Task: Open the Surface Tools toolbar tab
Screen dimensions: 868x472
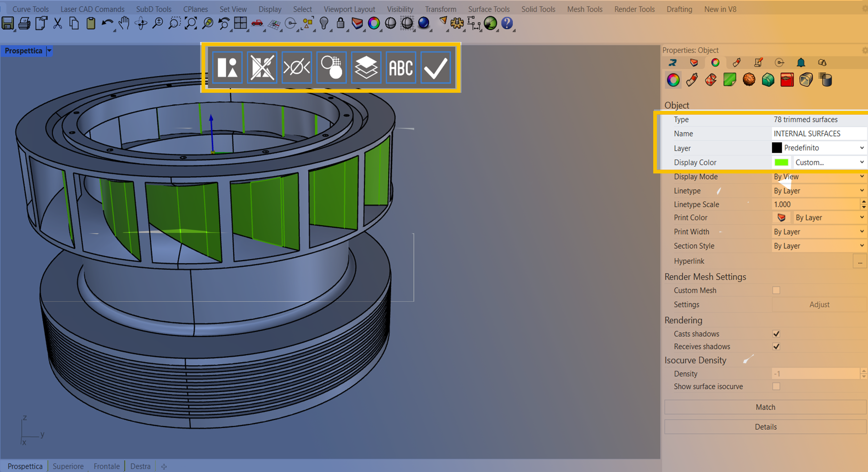Action: coord(489,9)
